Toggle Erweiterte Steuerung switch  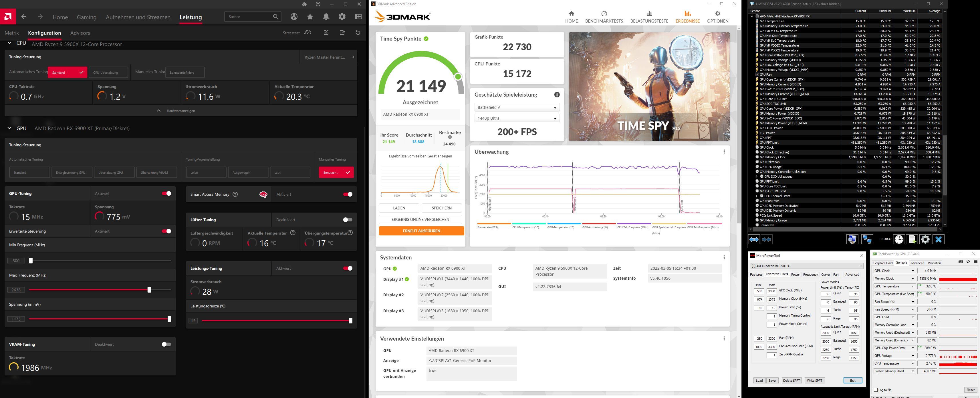(x=166, y=231)
